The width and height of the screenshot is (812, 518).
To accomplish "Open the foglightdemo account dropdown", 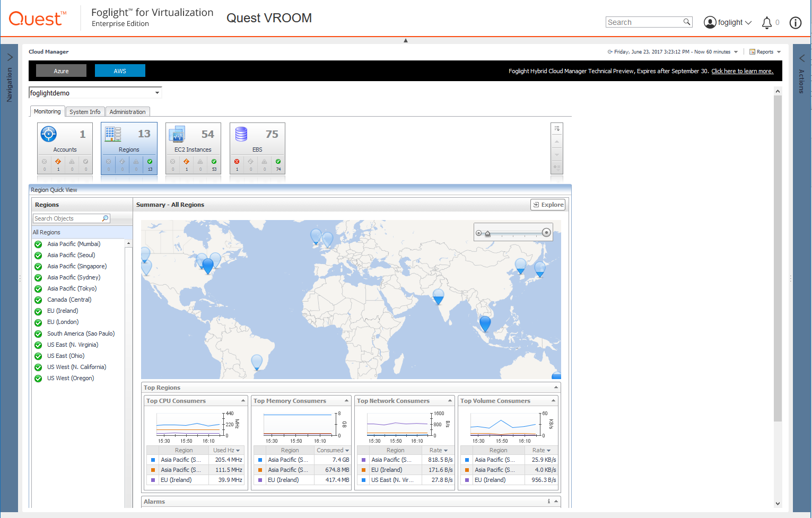I will pos(157,93).
